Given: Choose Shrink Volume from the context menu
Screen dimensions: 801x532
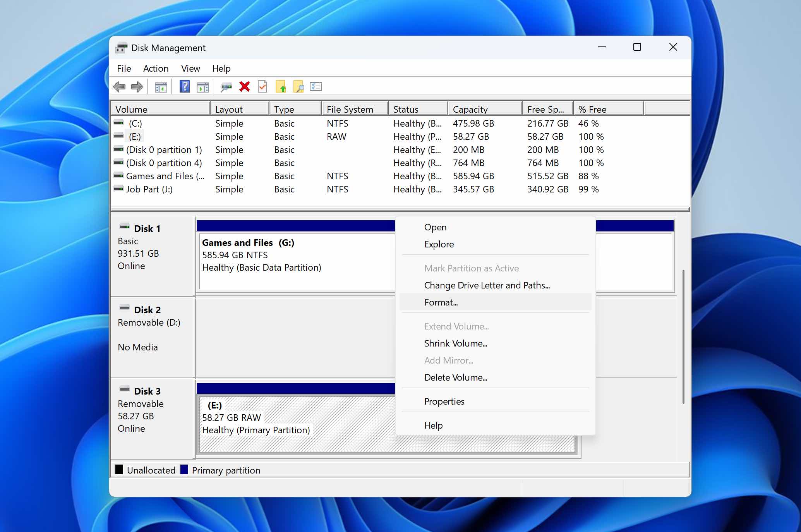Looking at the screenshot, I should pyautogui.click(x=456, y=343).
